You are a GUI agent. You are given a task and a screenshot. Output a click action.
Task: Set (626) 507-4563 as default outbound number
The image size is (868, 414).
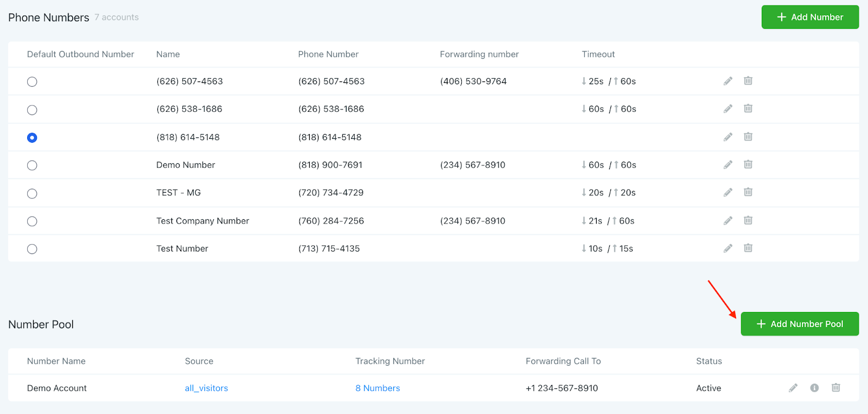click(x=32, y=82)
